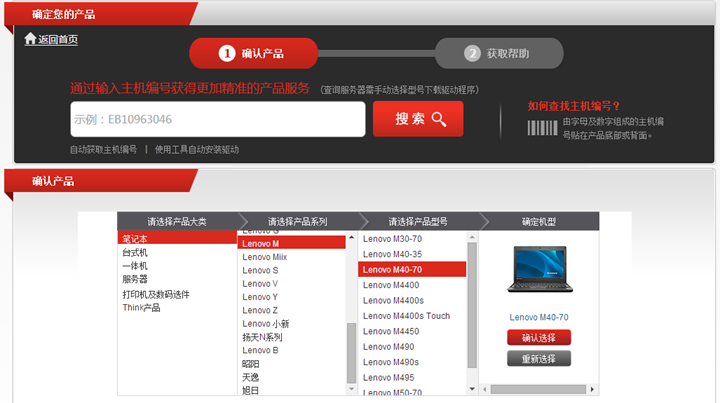The width and height of the screenshot is (720, 403).
Task: Select 旭日 series
Action: click(x=251, y=391)
